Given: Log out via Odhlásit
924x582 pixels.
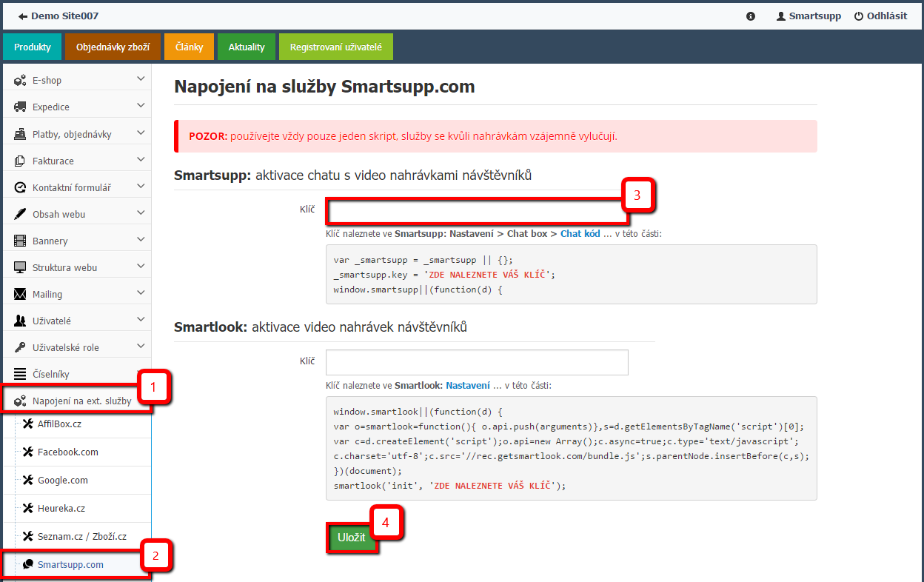Looking at the screenshot, I should [x=880, y=16].
